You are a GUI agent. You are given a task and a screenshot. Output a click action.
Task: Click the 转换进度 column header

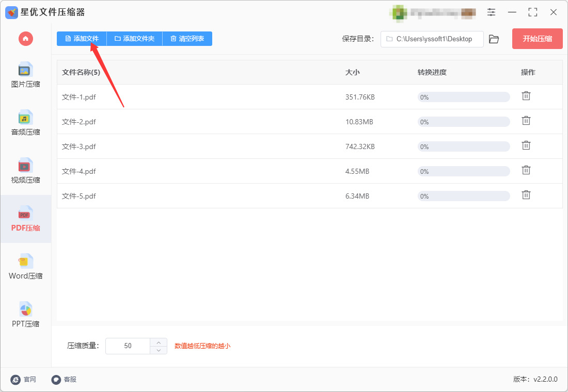point(432,72)
